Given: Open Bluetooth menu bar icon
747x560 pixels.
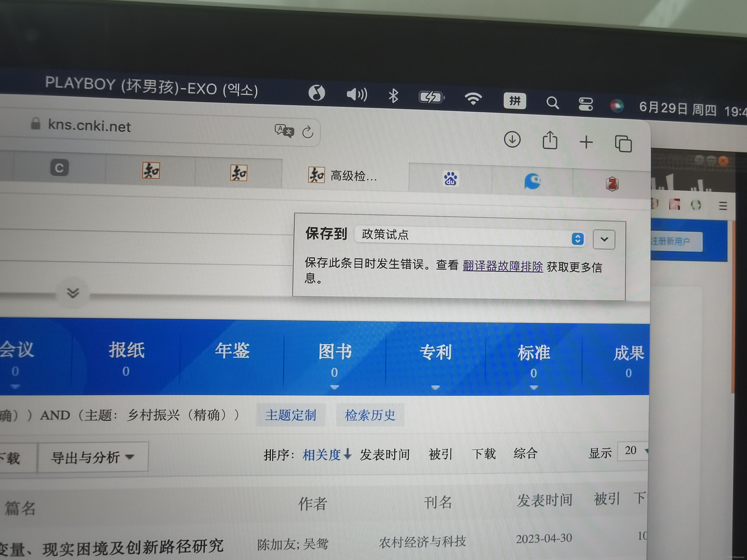Looking at the screenshot, I should pyautogui.click(x=393, y=96).
